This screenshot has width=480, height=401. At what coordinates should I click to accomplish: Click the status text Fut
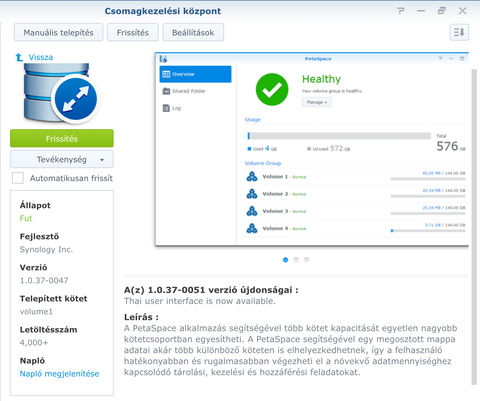tap(26, 218)
